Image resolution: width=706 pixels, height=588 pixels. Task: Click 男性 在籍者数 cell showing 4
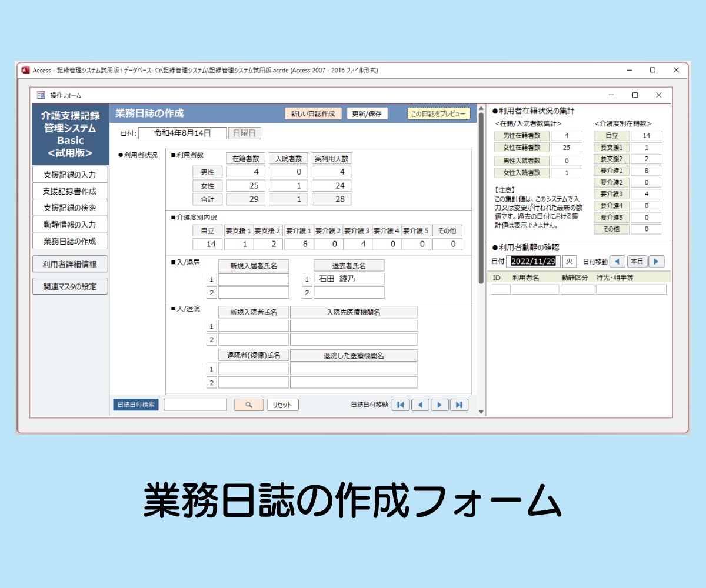pos(245,172)
